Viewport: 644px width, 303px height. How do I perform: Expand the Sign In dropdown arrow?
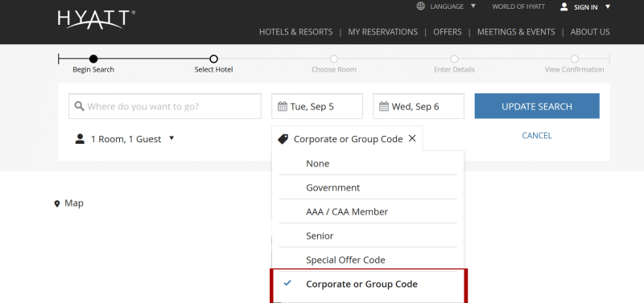(608, 6)
